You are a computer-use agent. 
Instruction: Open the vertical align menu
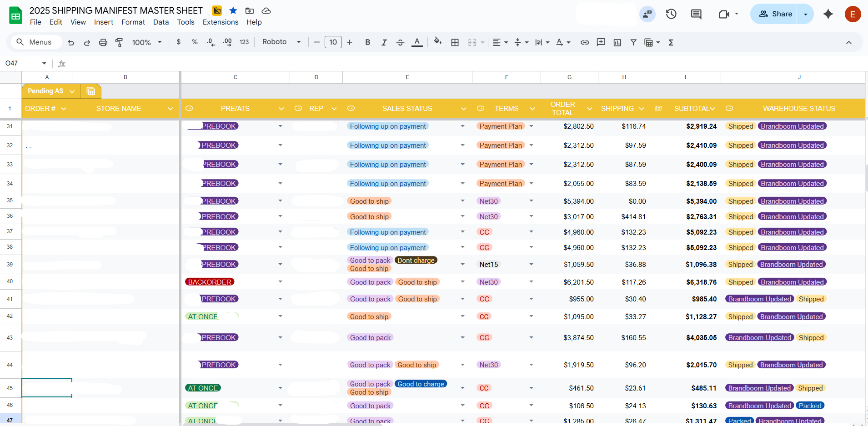coord(521,42)
